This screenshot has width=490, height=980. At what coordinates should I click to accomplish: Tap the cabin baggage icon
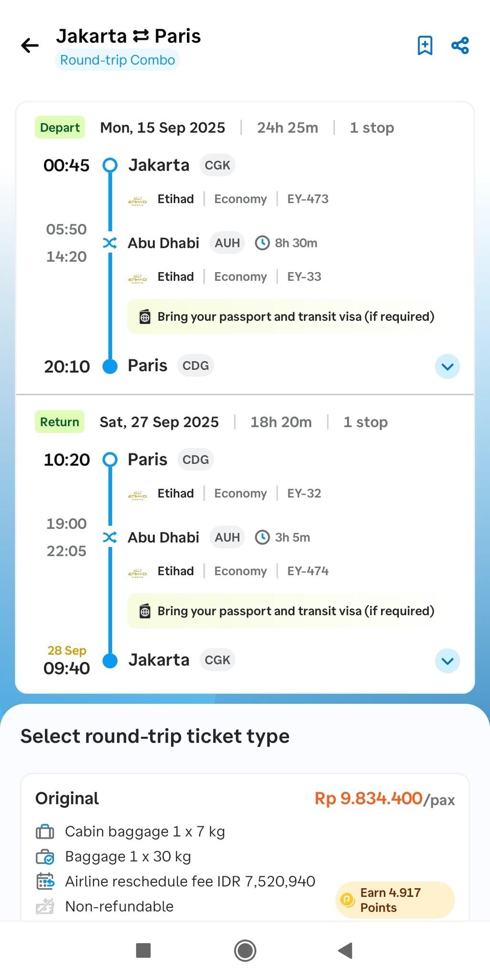(x=45, y=832)
